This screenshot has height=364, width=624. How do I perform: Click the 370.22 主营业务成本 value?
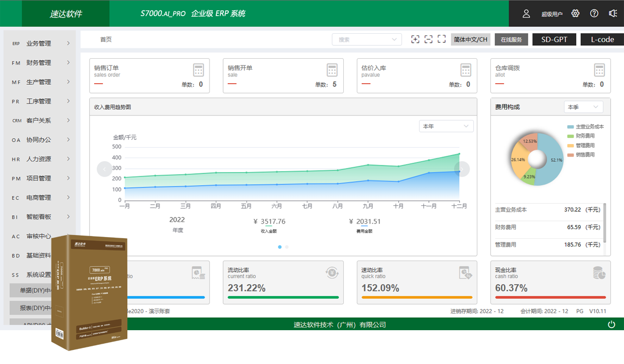pyautogui.click(x=573, y=210)
